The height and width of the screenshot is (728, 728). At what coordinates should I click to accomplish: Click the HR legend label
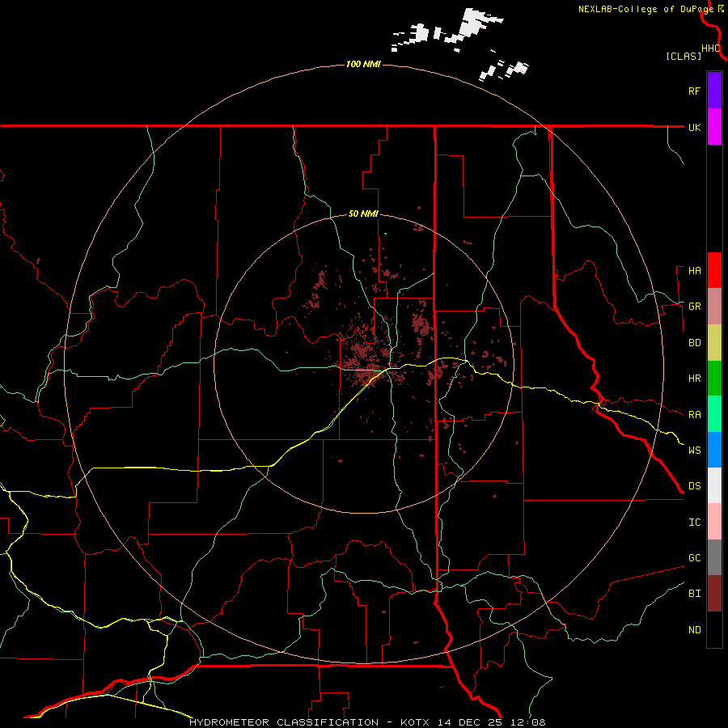[694, 379]
